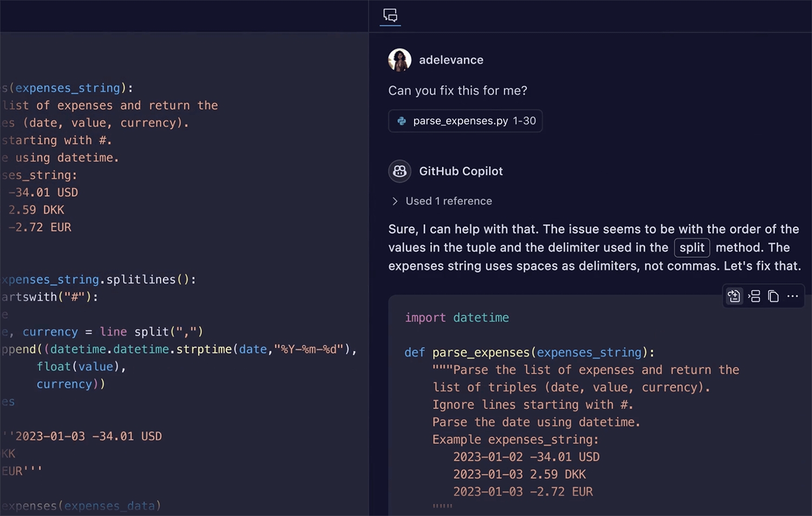
Task: Insert the code block at the cursor
Action: pos(754,296)
